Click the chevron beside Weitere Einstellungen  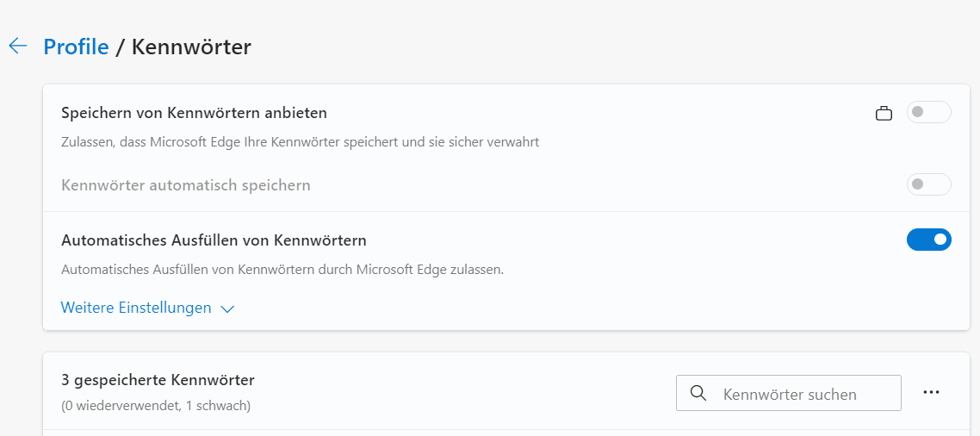click(x=227, y=308)
